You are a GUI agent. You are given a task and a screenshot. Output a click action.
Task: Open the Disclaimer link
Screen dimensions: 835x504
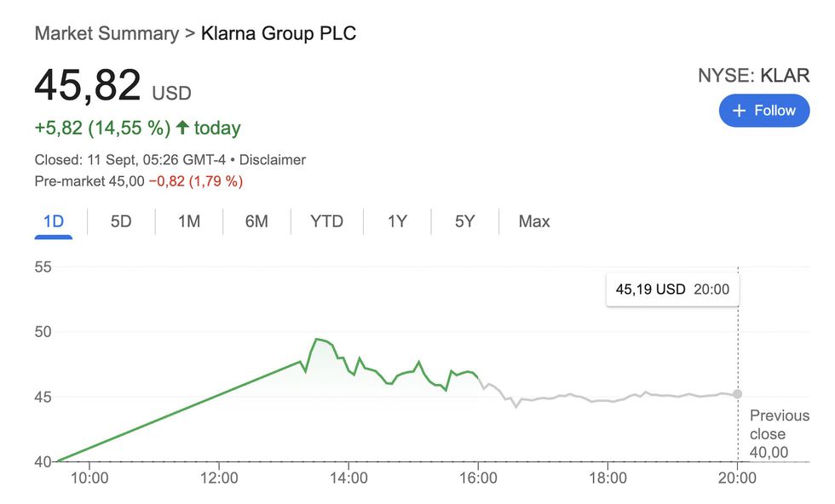[274, 159]
